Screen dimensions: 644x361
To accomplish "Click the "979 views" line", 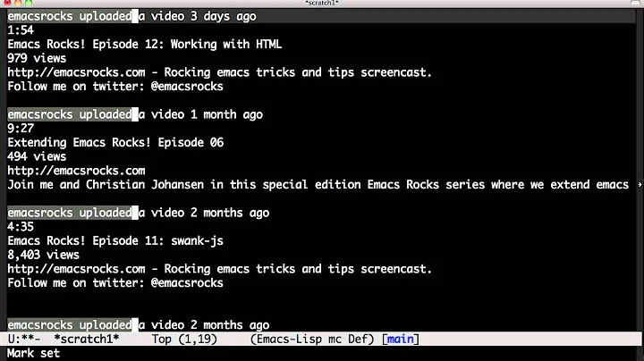I will point(37,58).
